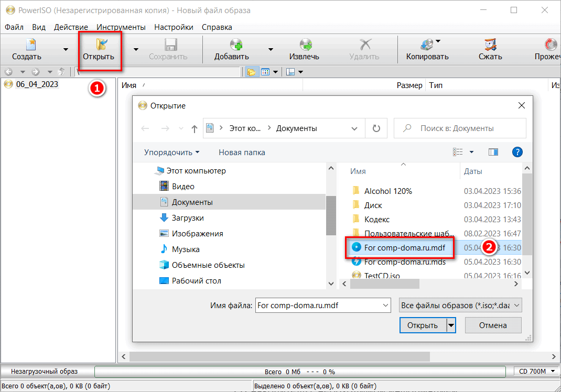Viewport: 561px width, 392px height.
Task: Click the Документы breadcrumb in address bar
Action: pyautogui.click(x=297, y=128)
